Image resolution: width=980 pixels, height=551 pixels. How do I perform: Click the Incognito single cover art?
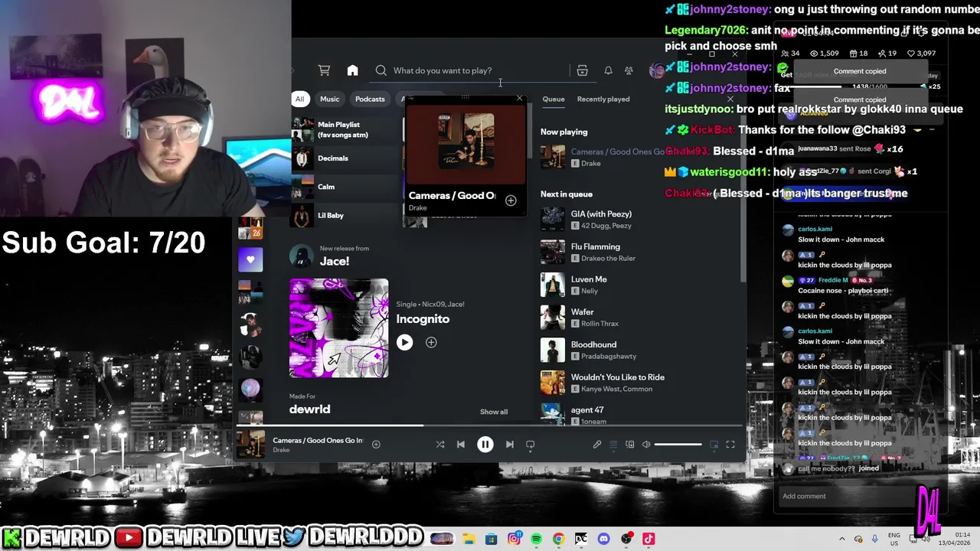[339, 328]
